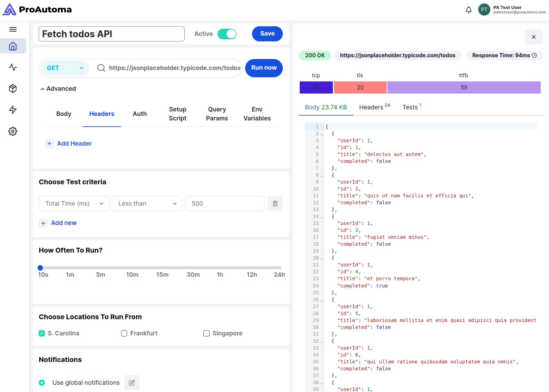
Task: Click the notifications bell icon
Action: [x=469, y=10]
